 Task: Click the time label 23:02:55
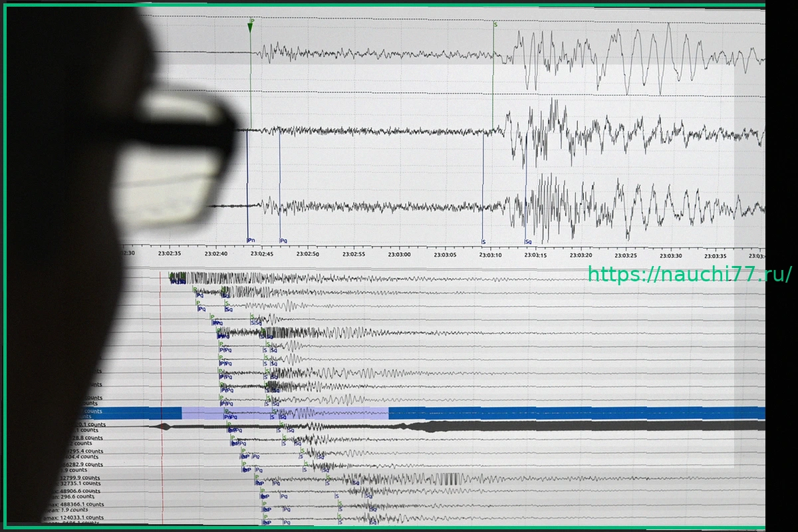[353, 253]
